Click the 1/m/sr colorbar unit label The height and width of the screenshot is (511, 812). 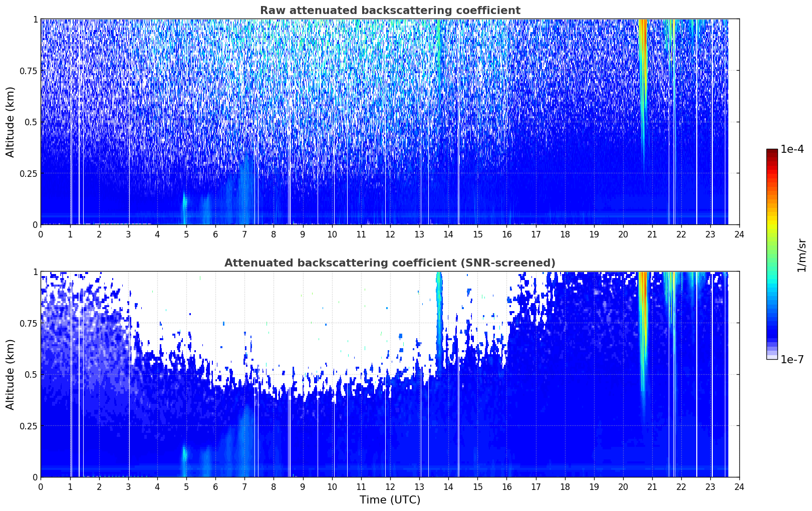click(x=802, y=255)
